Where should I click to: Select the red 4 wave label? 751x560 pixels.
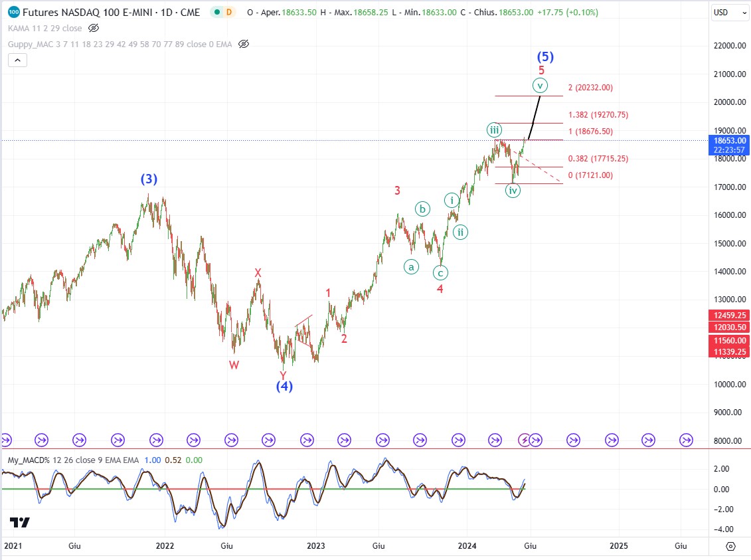(440, 289)
